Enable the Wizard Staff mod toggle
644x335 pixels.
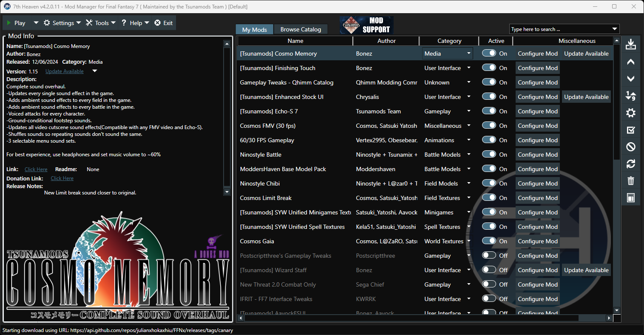[x=489, y=270]
